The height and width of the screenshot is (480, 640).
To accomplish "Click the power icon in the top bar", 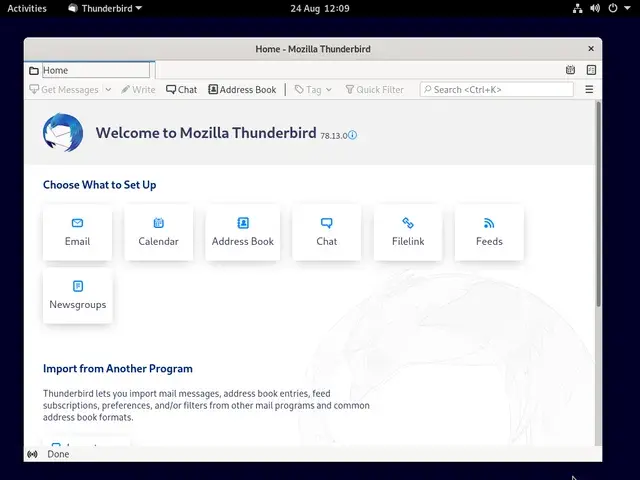I will click(x=613, y=8).
